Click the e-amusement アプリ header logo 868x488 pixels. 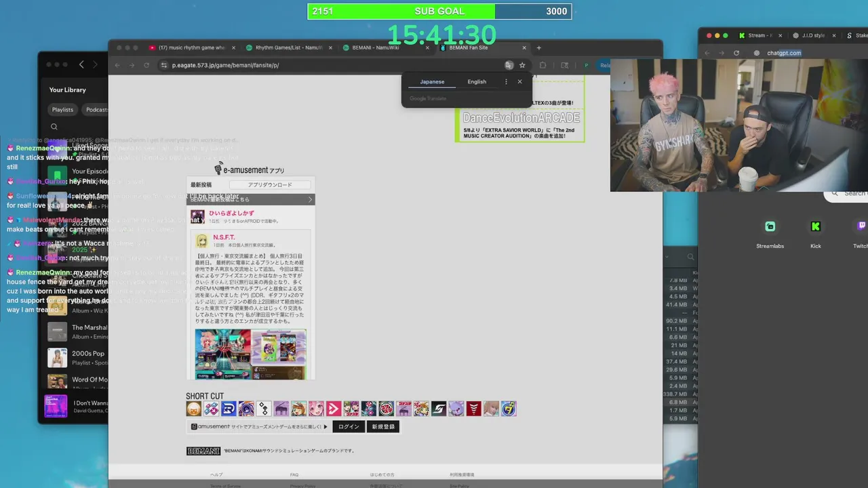(x=249, y=169)
